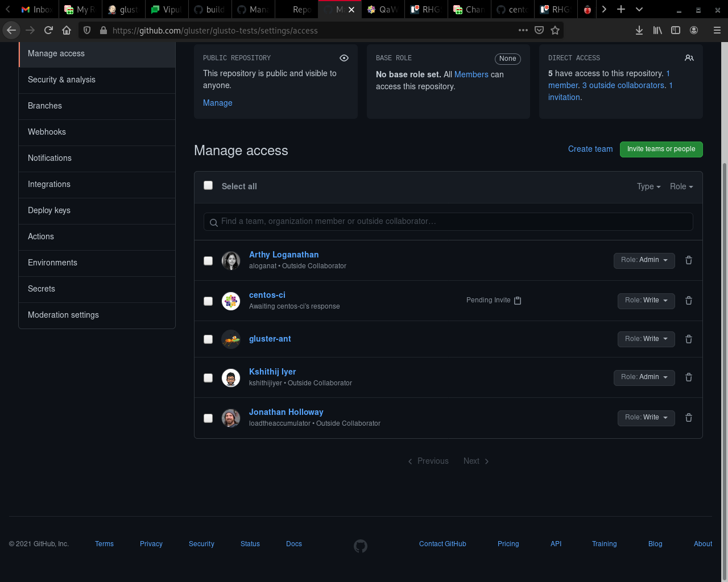Open the Firefox account menu

tap(694, 30)
